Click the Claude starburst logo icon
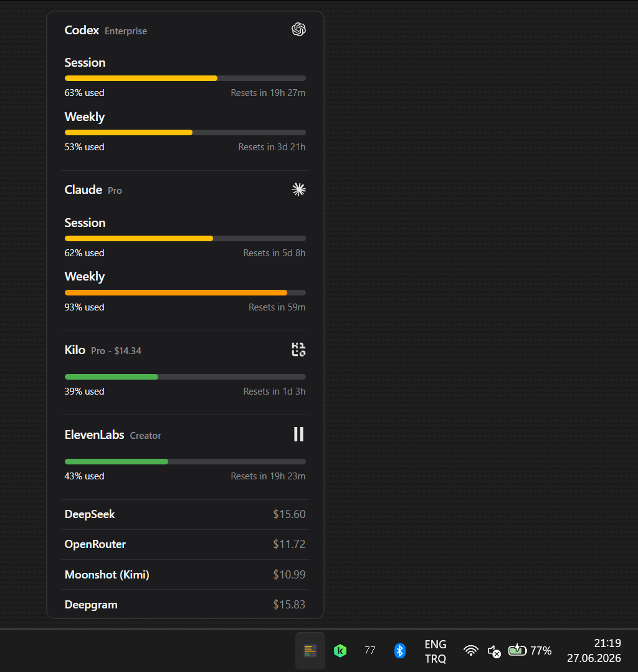The width and height of the screenshot is (638, 672). click(x=298, y=190)
